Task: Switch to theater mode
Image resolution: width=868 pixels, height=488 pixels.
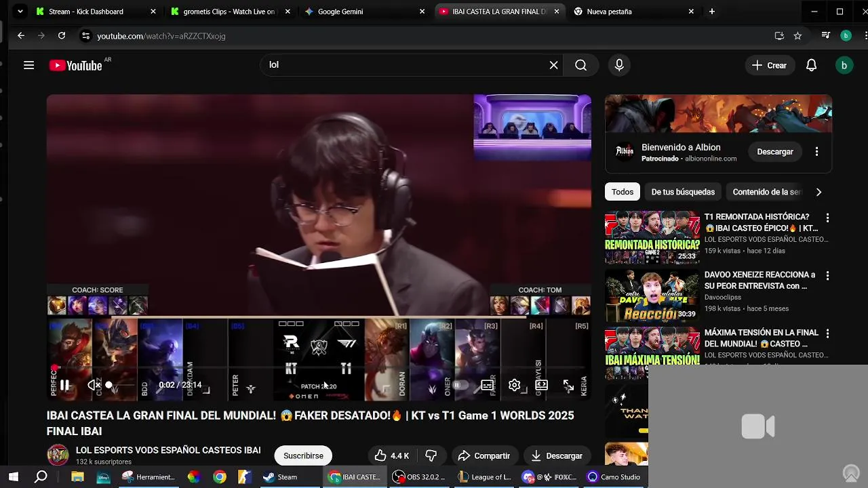Action: pos(541,385)
